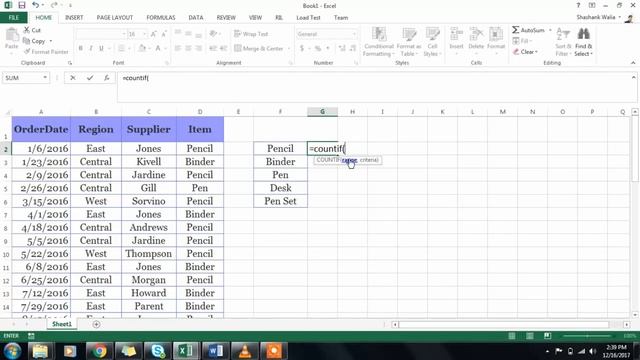This screenshot has height=360, width=640.
Task: Click the Sort & Filter icon
Action: (563, 34)
